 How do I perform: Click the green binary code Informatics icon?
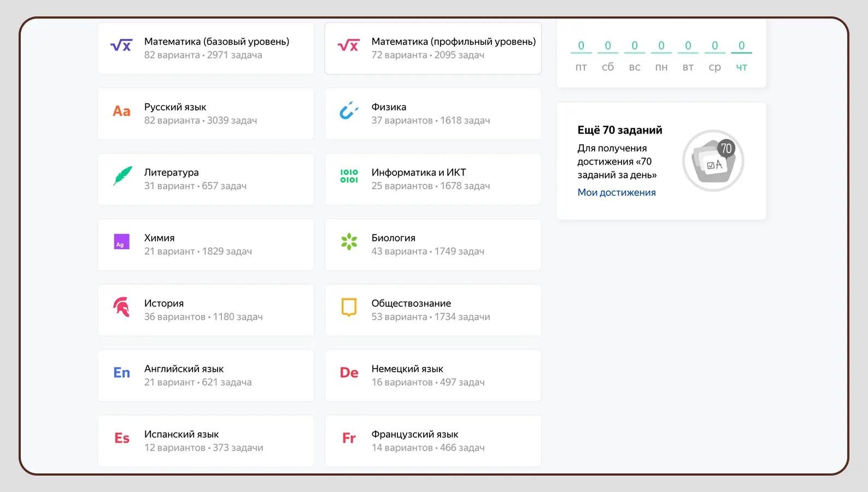pos(349,176)
